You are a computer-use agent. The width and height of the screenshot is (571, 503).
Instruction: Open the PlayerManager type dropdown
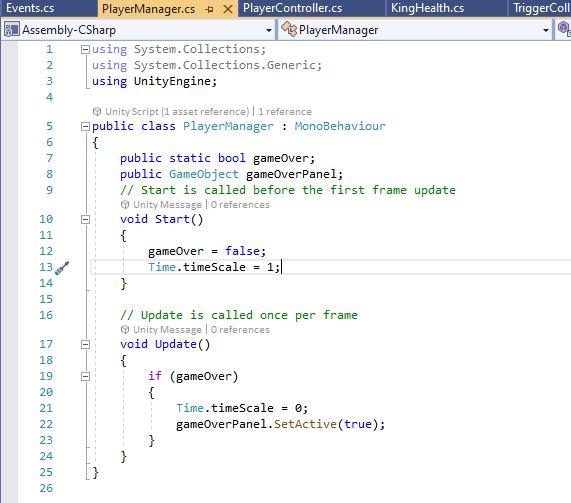tap(546, 30)
